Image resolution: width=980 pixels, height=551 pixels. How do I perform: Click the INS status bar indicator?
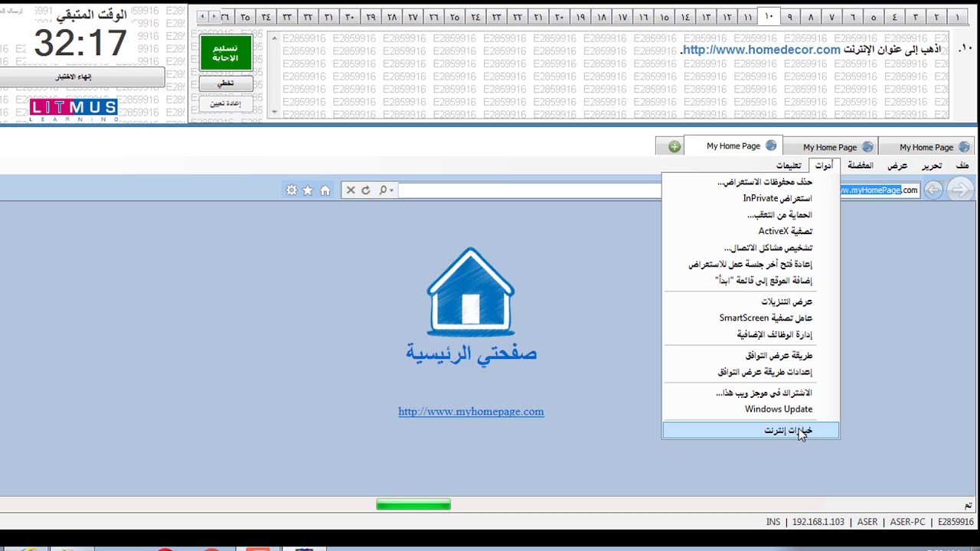click(x=773, y=522)
